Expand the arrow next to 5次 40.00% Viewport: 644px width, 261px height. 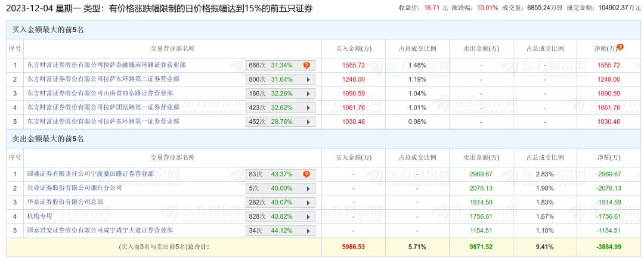coord(308,189)
